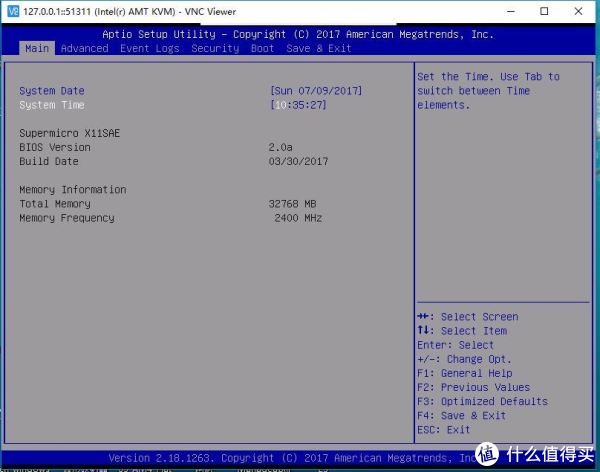
Task: Switch to the Save & Exit tab
Action: [318, 48]
